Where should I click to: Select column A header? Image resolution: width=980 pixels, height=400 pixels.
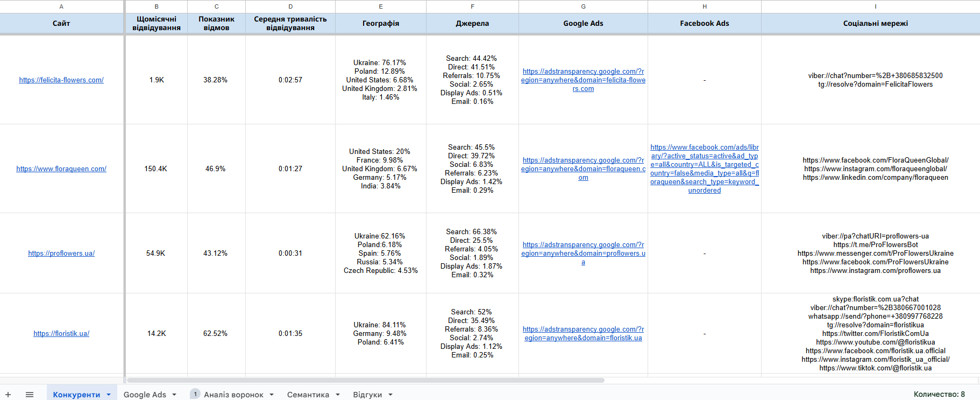click(x=61, y=6)
